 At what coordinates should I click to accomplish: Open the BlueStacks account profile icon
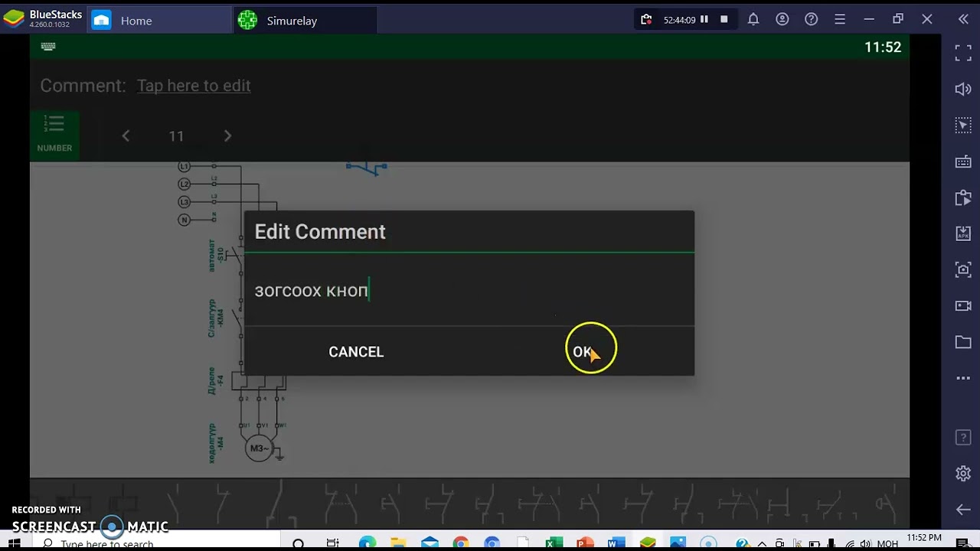(782, 20)
